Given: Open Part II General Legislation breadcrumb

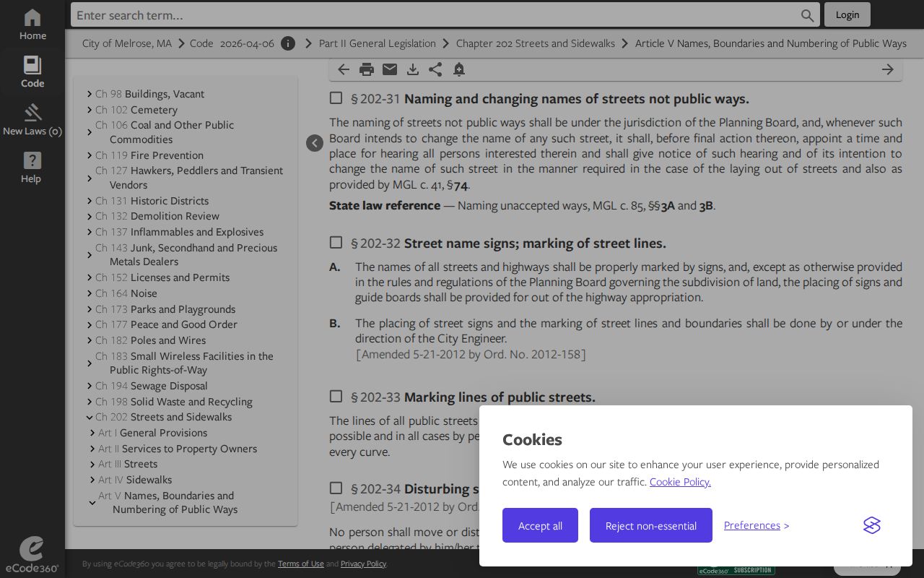Looking at the screenshot, I should pyautogui.click(x=378, y=43).
